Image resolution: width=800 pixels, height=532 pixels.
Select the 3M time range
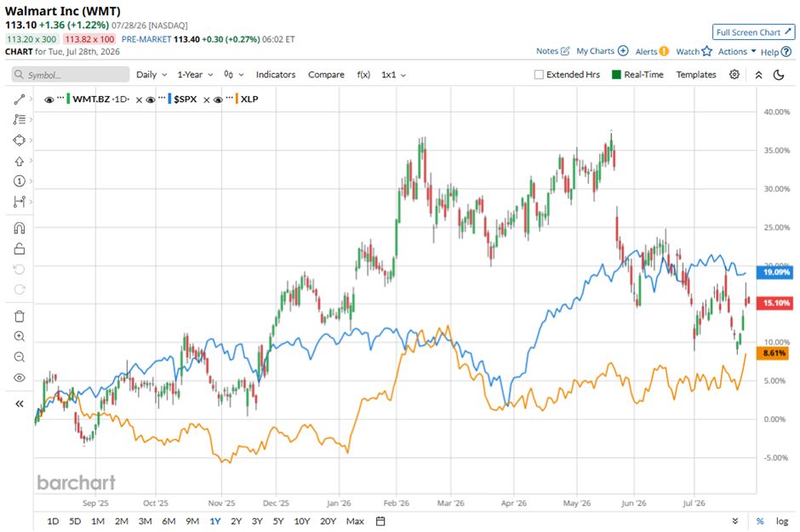coord(146,521)
